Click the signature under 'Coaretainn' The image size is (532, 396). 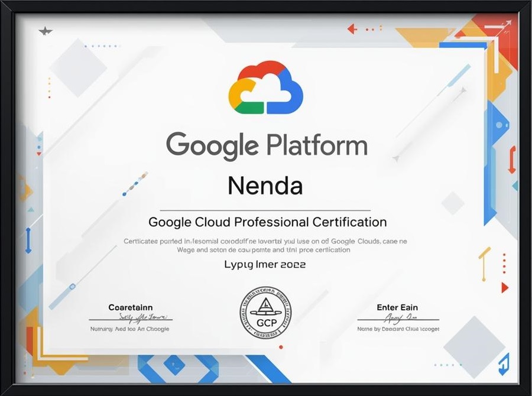click(142, 318)
